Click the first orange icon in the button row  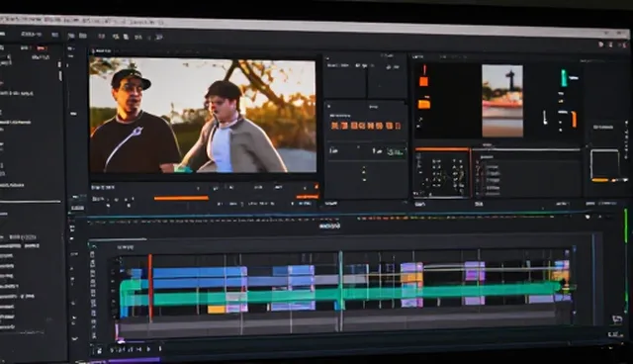[x=334, y=126]
